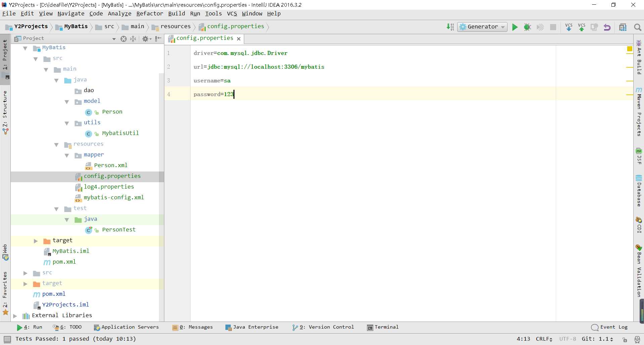Run the Generator configuration
The image size is (644, 345).
[515, 27]
